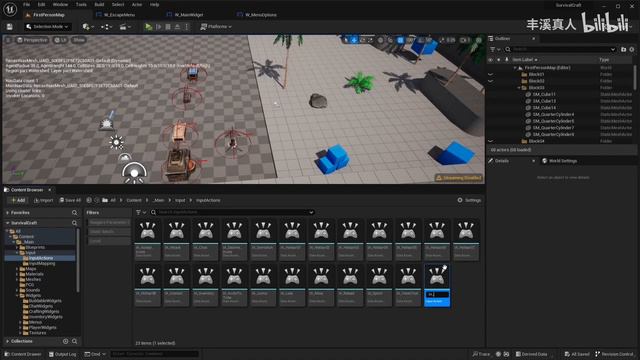Click the Outliner search field
Viewport: 640px width, 360px height.
[x=560, y=49]
